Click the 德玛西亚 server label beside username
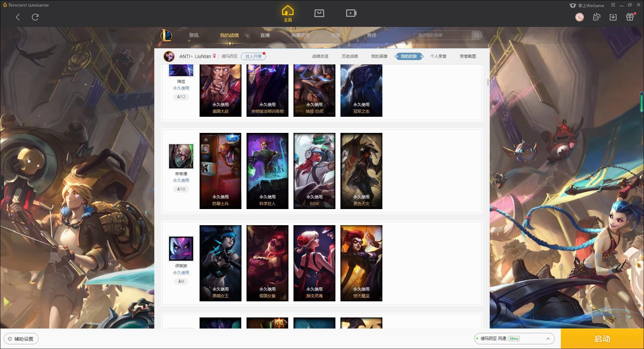644x349 pixels. point(229,56)
